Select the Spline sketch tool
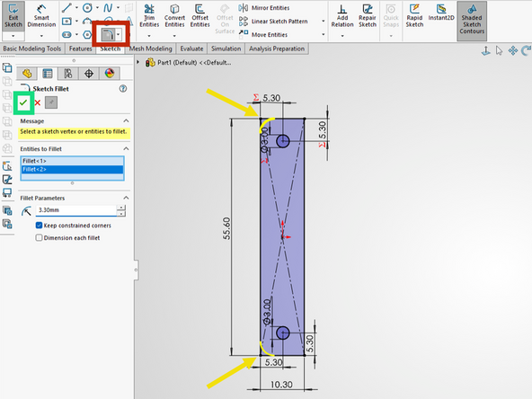532x399 pixels. (x=108, y=7)
